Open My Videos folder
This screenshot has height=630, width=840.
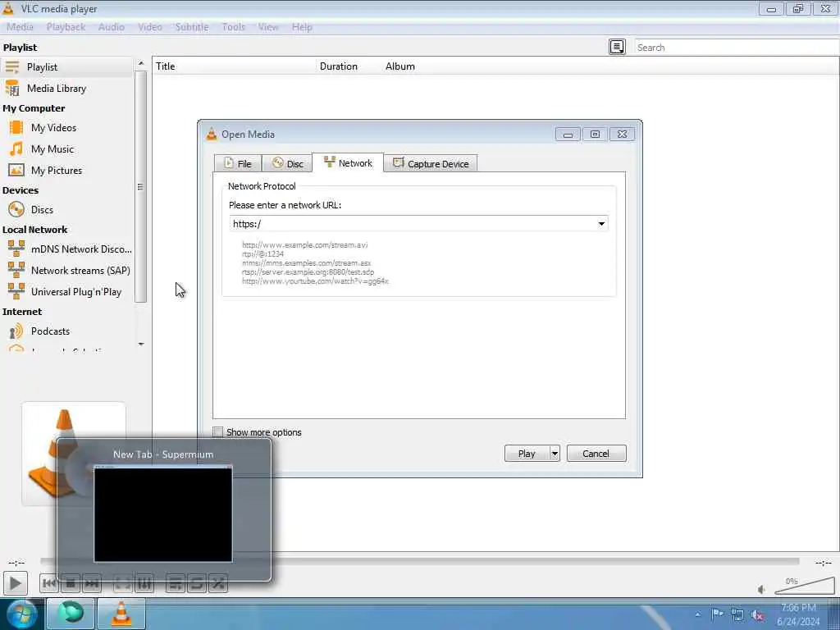tap(53, 127)
